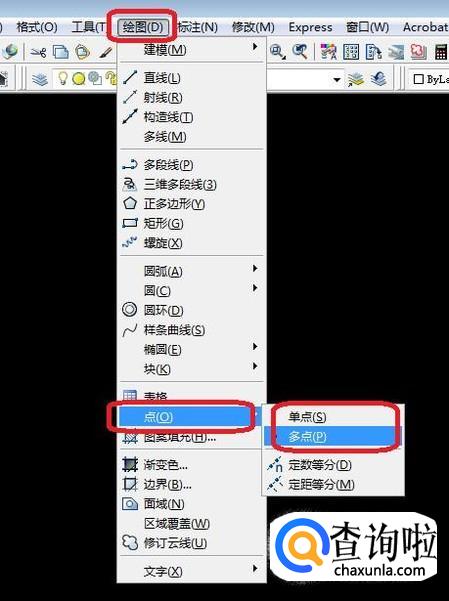Open the layer list dropdown arrow
Image resolution: width=449 pixels, height=601 pixels.
(337, 80)
